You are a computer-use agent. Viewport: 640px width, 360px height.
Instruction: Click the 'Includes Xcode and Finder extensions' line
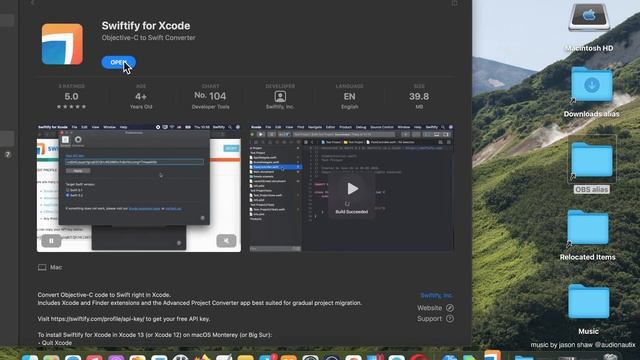[200, 303]
